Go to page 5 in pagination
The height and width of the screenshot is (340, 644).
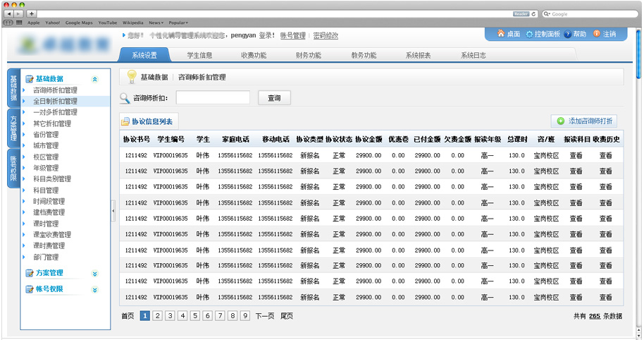tap(194, 316)
